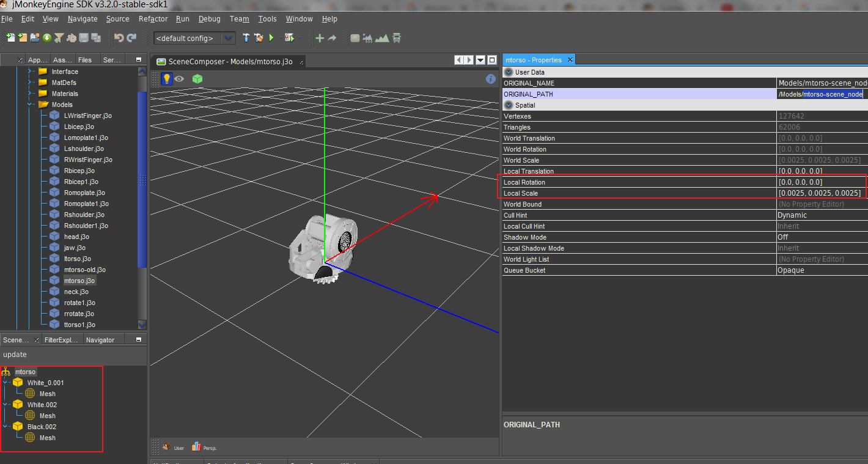Screen dimensions: 868x464
Task: Click the Debug Project toolbar icon
Action: [x=289, y=38]
